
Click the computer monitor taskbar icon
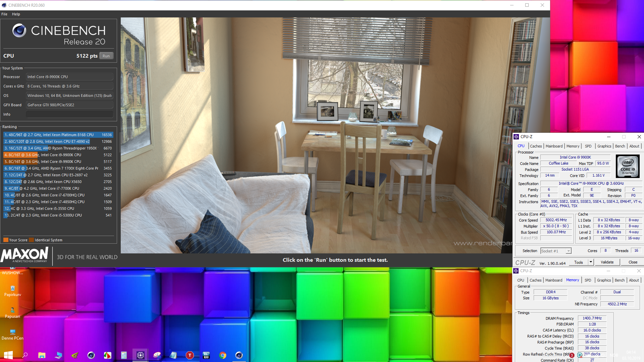[x=58, y=355]
